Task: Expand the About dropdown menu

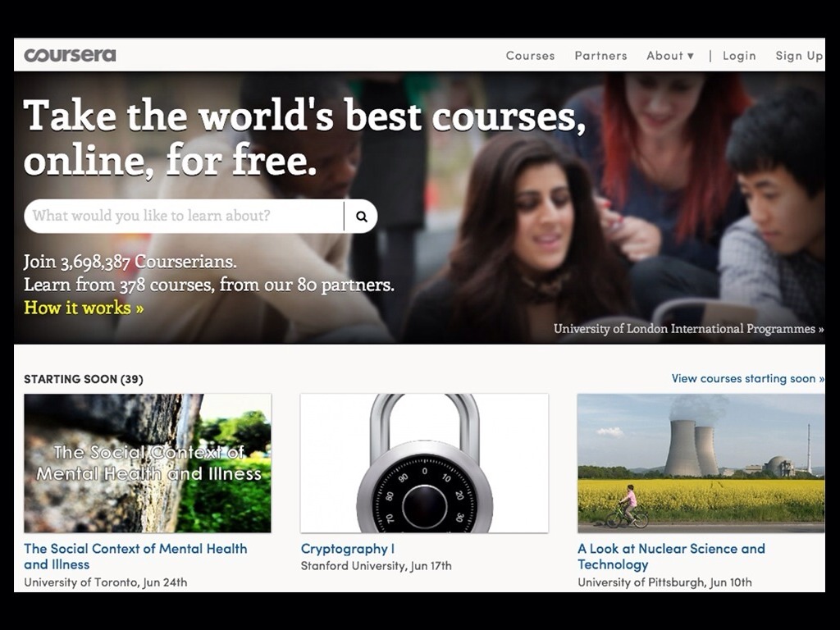Action: (670, 56)
